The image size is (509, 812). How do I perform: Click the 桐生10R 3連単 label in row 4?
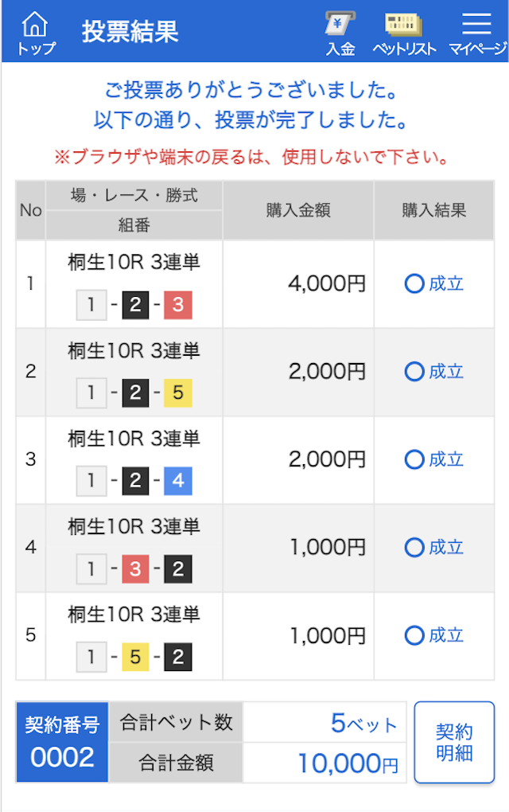pyautogui.click(x=134, y=526)
